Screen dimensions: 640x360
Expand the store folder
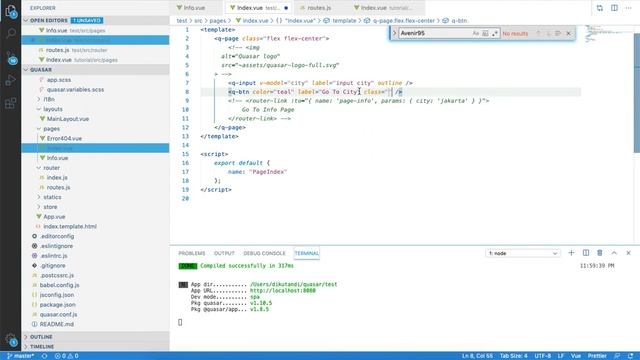(50, 207)
